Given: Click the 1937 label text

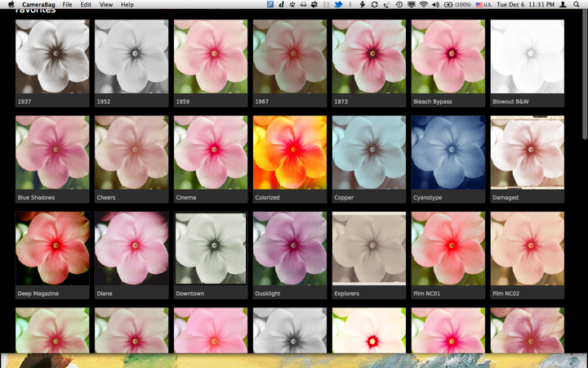Looking at the screenshot, I should (24, 101).
